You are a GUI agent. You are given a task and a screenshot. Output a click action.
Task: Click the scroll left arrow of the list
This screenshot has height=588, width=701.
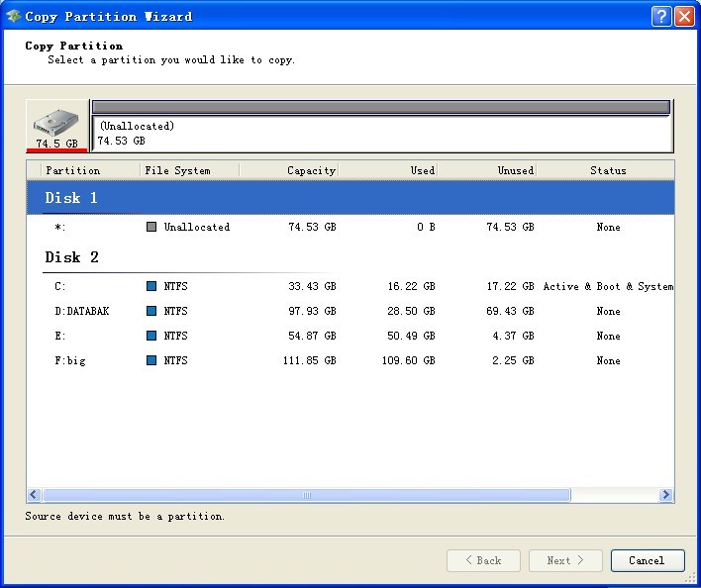coord(34,495)
